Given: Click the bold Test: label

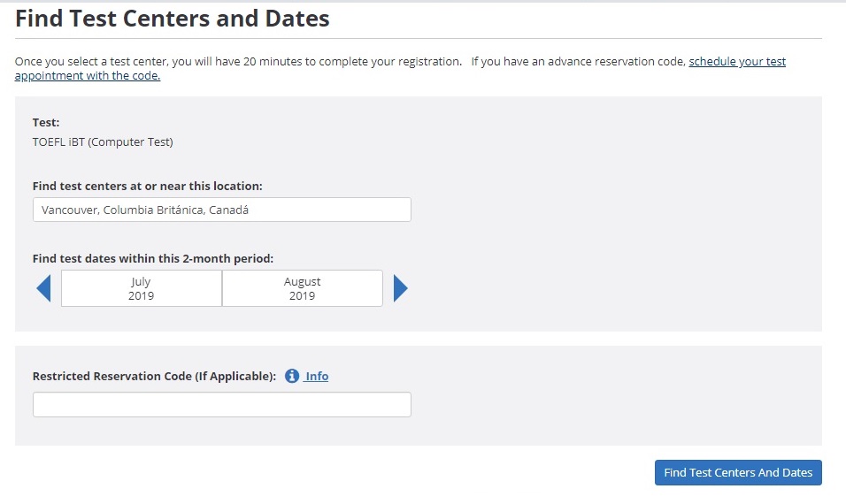Looking at the screenshot, I should pos(46,123).
